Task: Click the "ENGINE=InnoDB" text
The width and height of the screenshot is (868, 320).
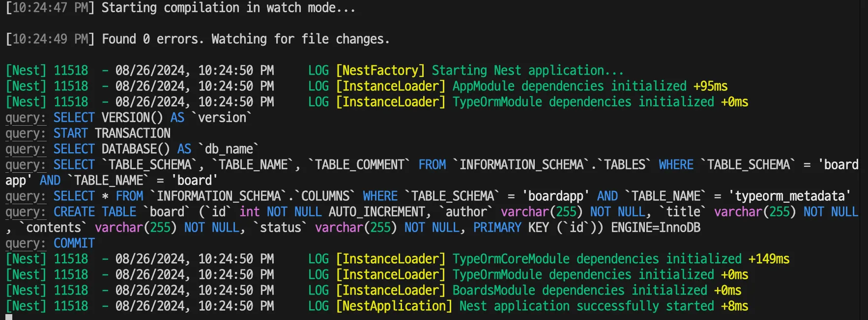Action: tap(656, 228)
